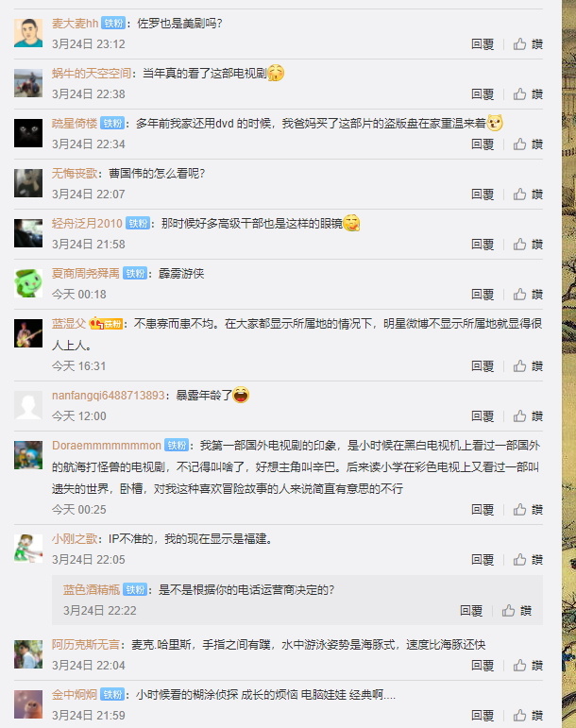The width and height of the screenshot is (576, 728).
Task: Reply to Doraemmmmmmmon's long comment
Action: (x=483, y=510)
